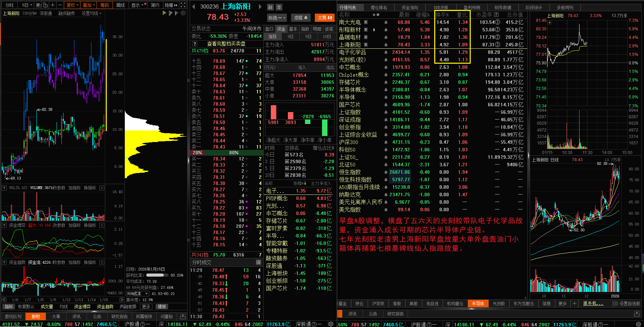Screen dimensions: 644x327
Task: Open the 设置均线 dropdown
Action: point(91,13)
